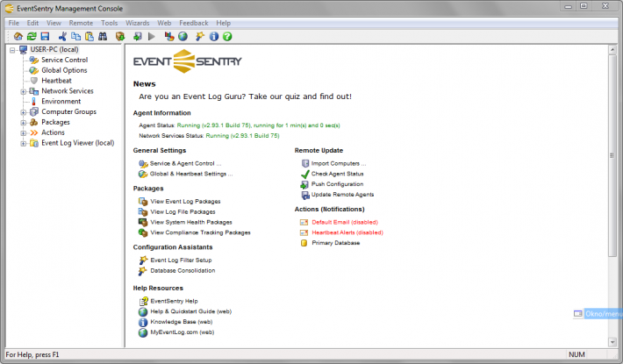Click the wizard wand toolbar icon
The height and width of the screenshot is (364, 623).
[x=200, y=37]
